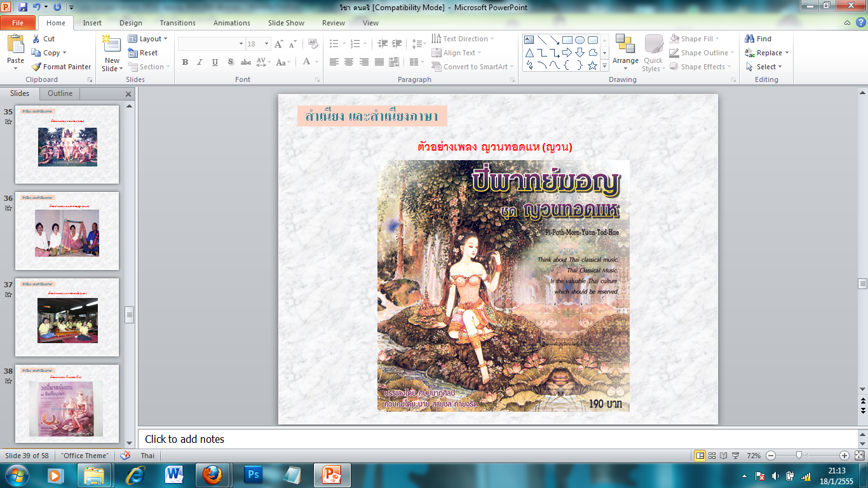This screenshot has height=488, width=868.
Task: Switch to the Design tab
Action: (x=131, y=23)
